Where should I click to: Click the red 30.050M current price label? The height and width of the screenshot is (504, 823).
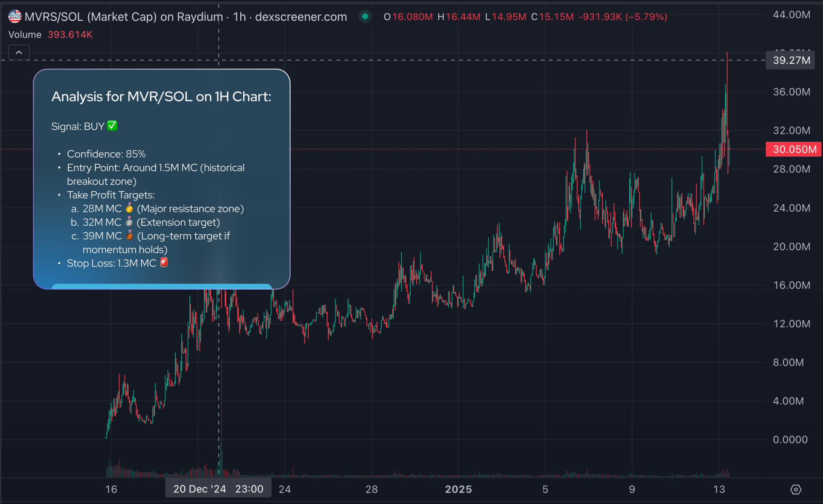pyautogui.click(x=794, y=149)
